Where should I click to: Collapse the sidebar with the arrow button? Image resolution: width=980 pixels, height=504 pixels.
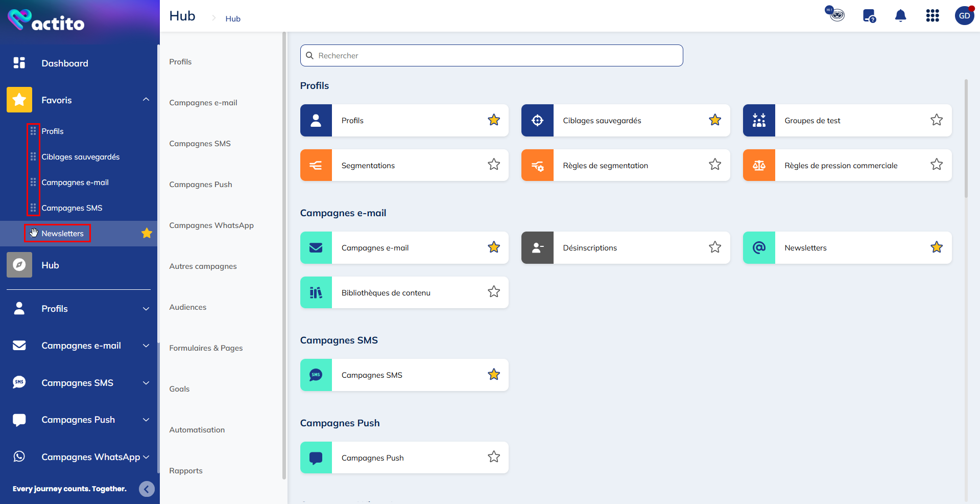click(x=147, y=489)
